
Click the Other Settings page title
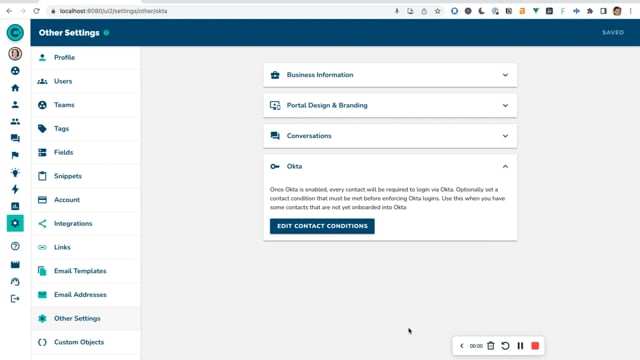click(69, 33)
